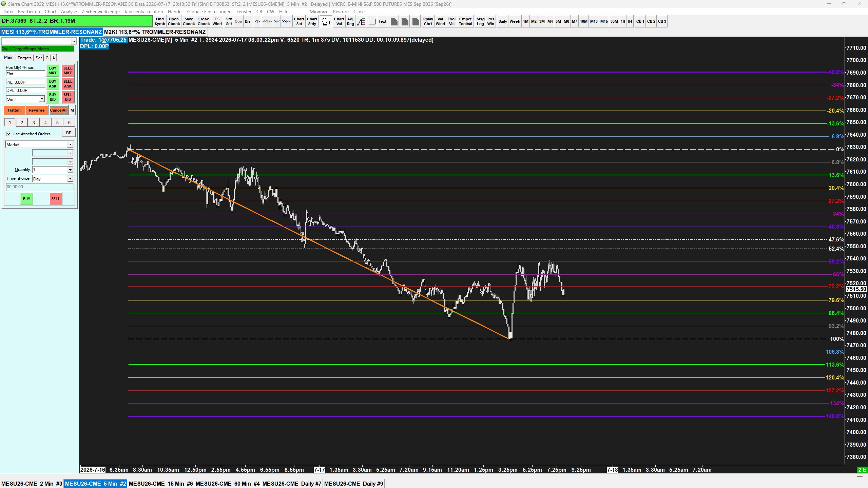Toggle Chart Val values tool
This screenshot has height=488, width=868.
(x=339, y=22)
